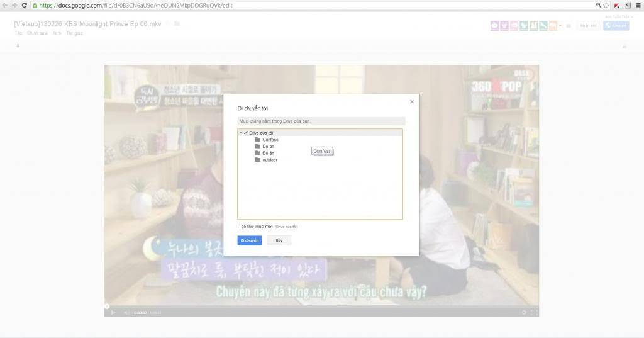The height and width of the screenshot is (338, 644).
Task: Focus the docs.google.com address bar
Action: [312, 5]
